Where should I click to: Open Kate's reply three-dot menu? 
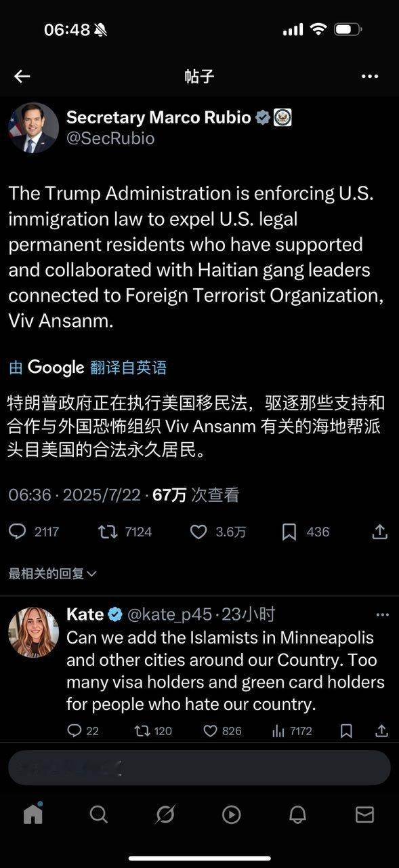coord(382,615)
